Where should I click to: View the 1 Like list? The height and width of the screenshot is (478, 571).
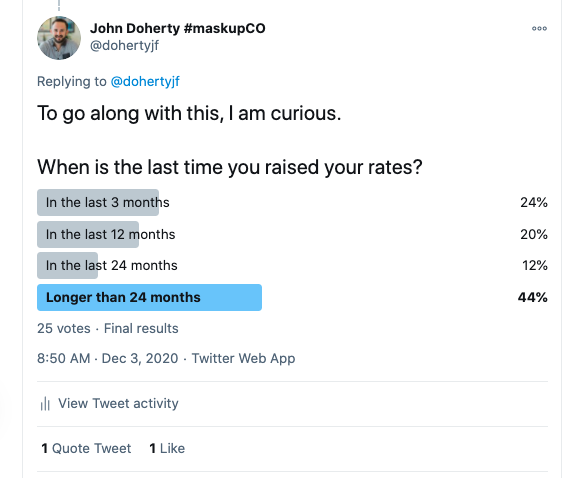[167, 448]
